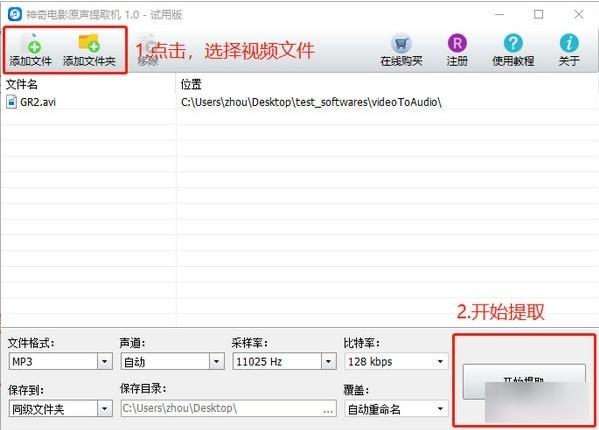Open 使用教程 tutorial help icon
The width and height of the screenshot is (599, 430).
point(513,43)
